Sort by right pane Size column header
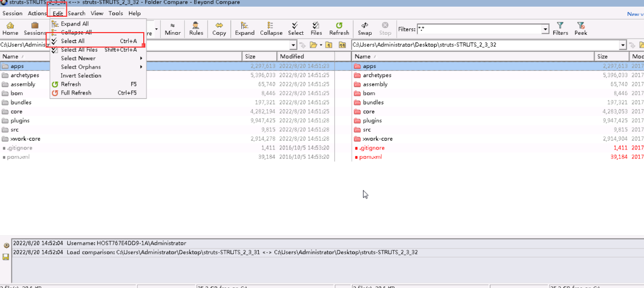This screenshot has width=644, height=288. pyautogui.click(x=611, y=57)
